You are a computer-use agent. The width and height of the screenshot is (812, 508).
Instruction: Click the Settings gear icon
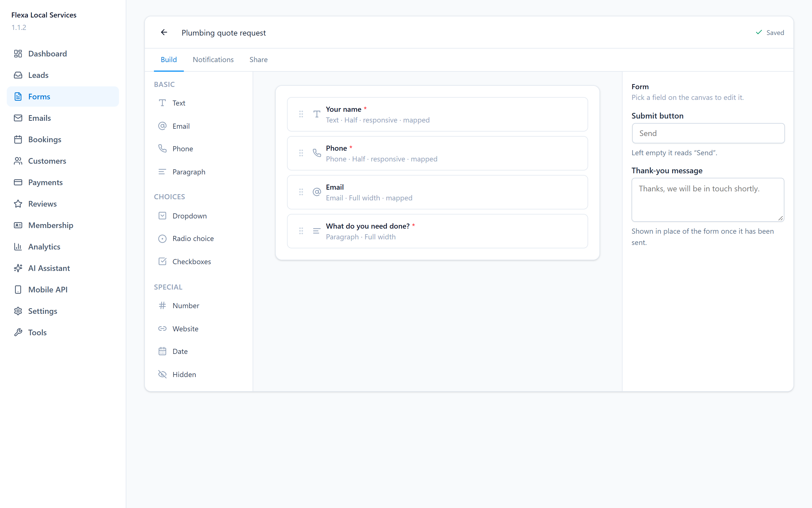18,311
